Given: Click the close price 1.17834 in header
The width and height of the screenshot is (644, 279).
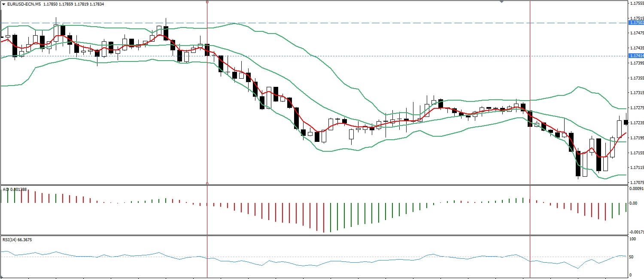Looking at the screenshot, I should (97, 4).
